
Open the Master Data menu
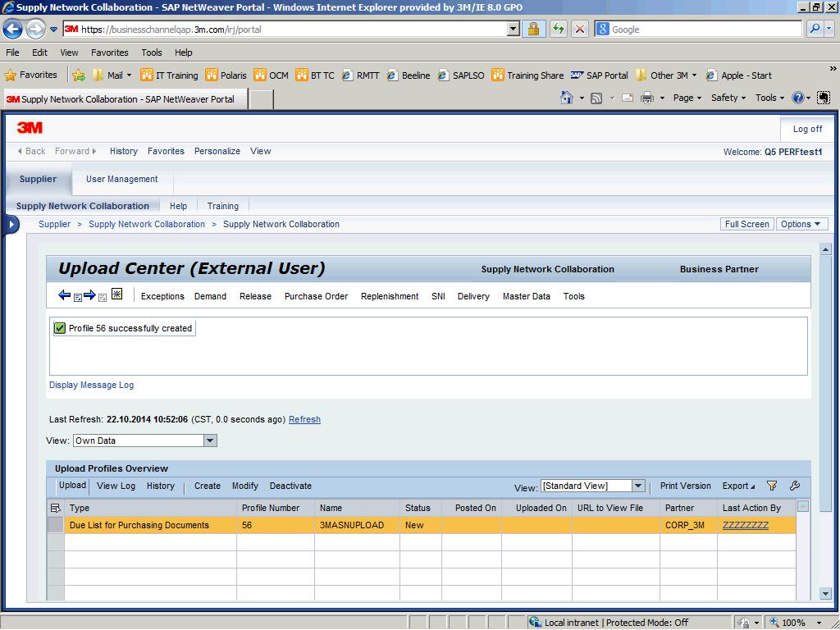point(526,296)
